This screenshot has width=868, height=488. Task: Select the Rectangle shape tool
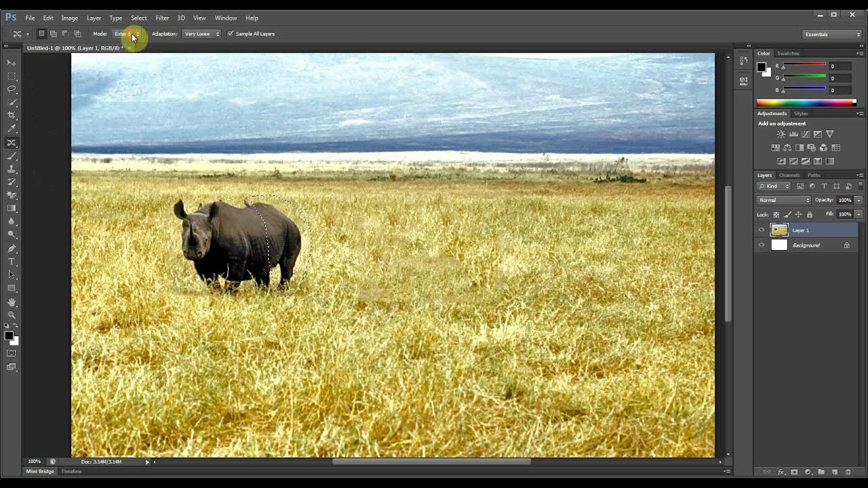[12, 288]
